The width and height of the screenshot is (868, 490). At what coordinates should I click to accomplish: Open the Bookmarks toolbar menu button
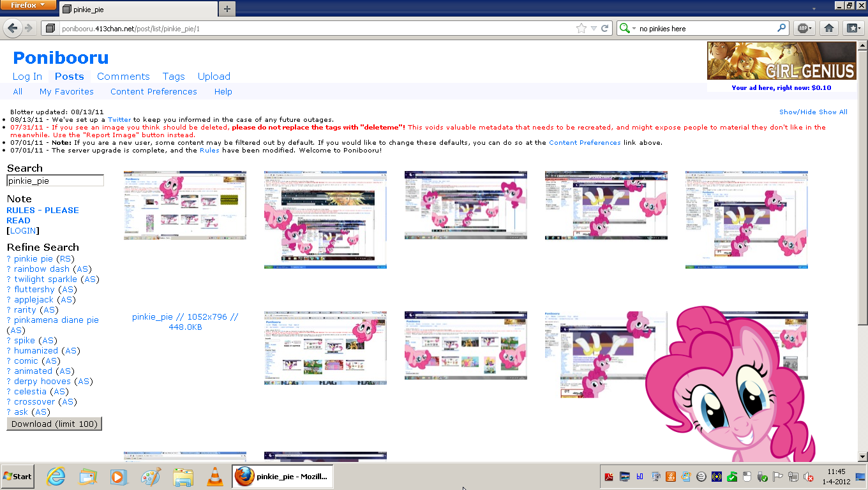point(853,28)
